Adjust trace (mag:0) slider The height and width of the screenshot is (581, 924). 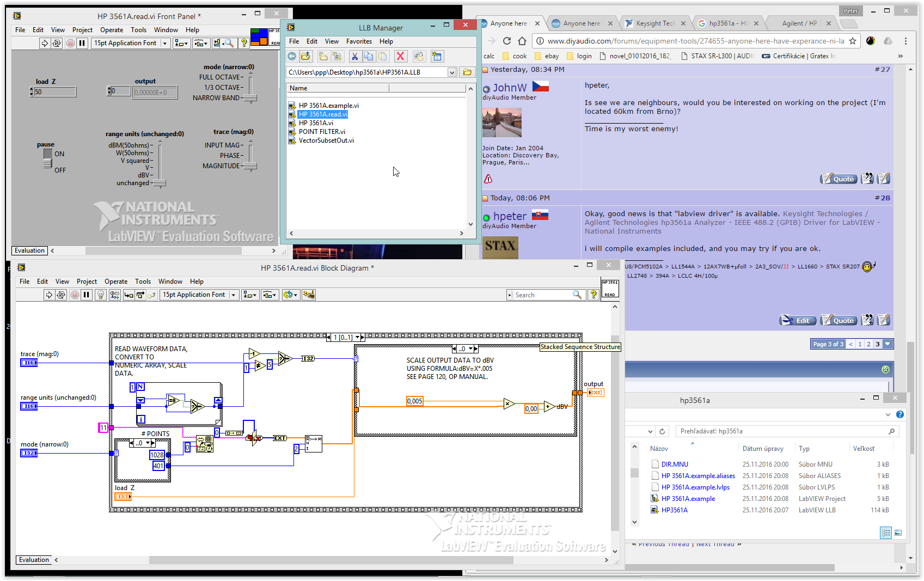click(x=250, y=166)
